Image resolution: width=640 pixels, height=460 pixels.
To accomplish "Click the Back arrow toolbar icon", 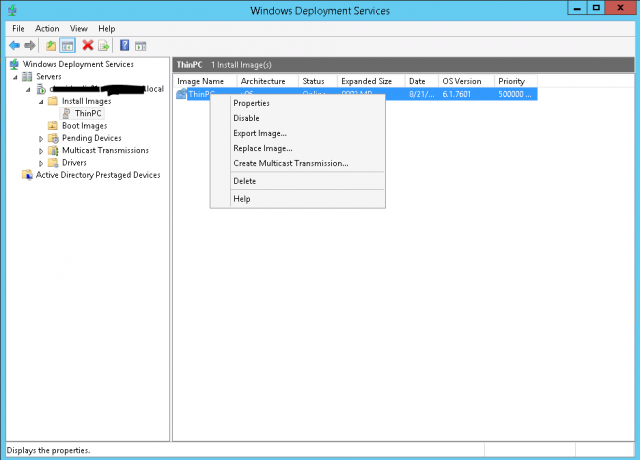I will pyautogui.click(x=15, y=45).
